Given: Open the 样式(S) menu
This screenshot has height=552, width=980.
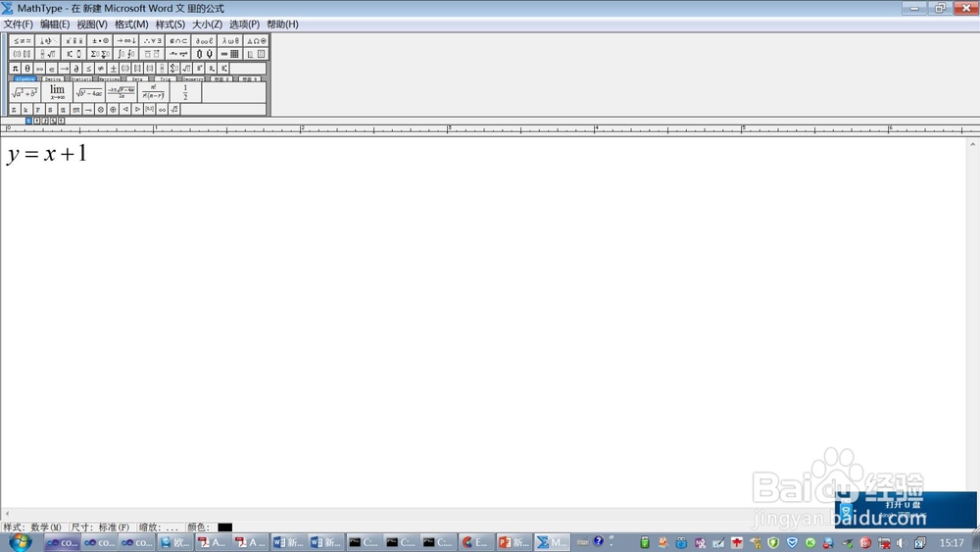Looking at the screenshot, I should [170, 25].
